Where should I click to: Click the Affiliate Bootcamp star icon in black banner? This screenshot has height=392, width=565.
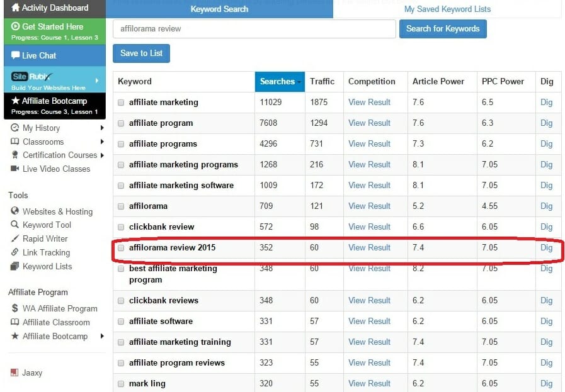point(15,101)
